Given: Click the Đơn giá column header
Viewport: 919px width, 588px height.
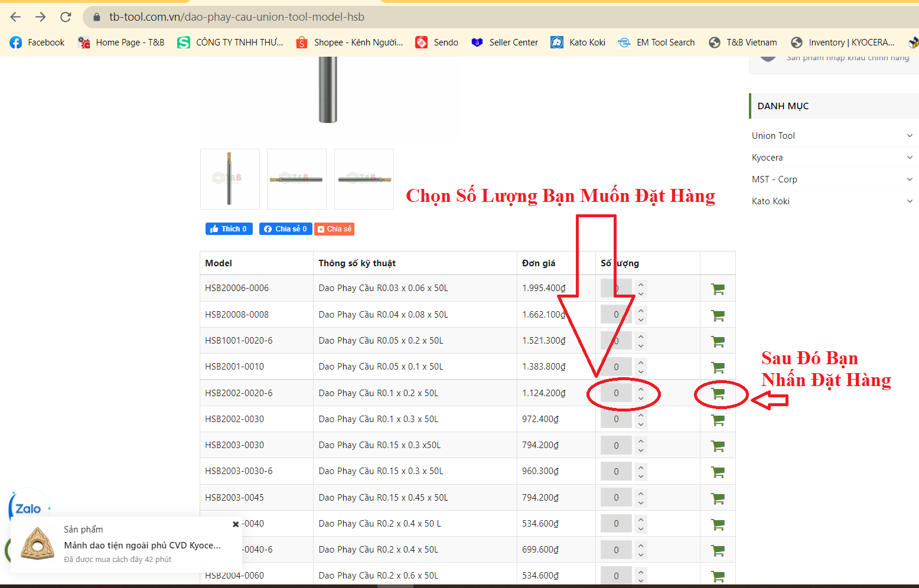Looking at the screenshot, I should (539, 263).
